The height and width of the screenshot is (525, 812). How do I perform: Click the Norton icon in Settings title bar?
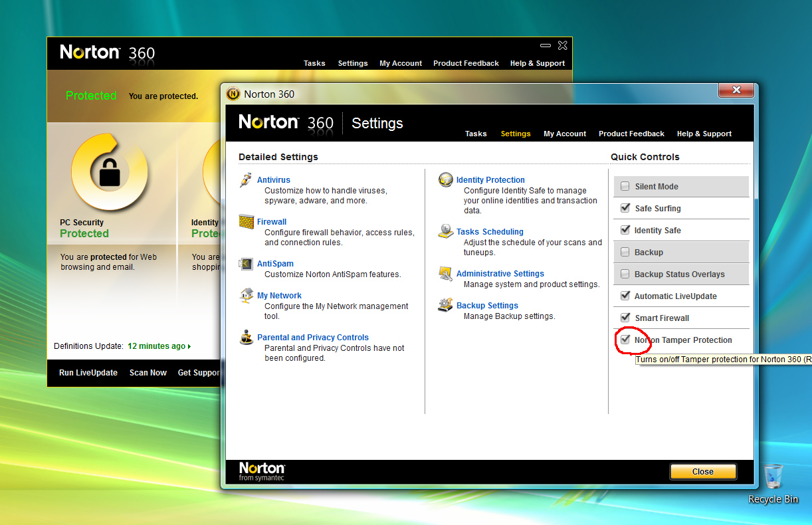coord(233,94)
